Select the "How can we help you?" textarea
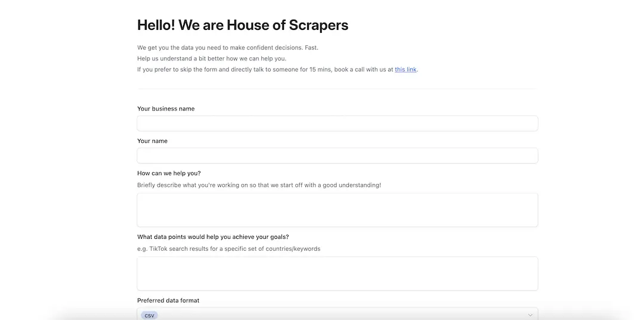 pyautogui.click(x=337, y=210)
